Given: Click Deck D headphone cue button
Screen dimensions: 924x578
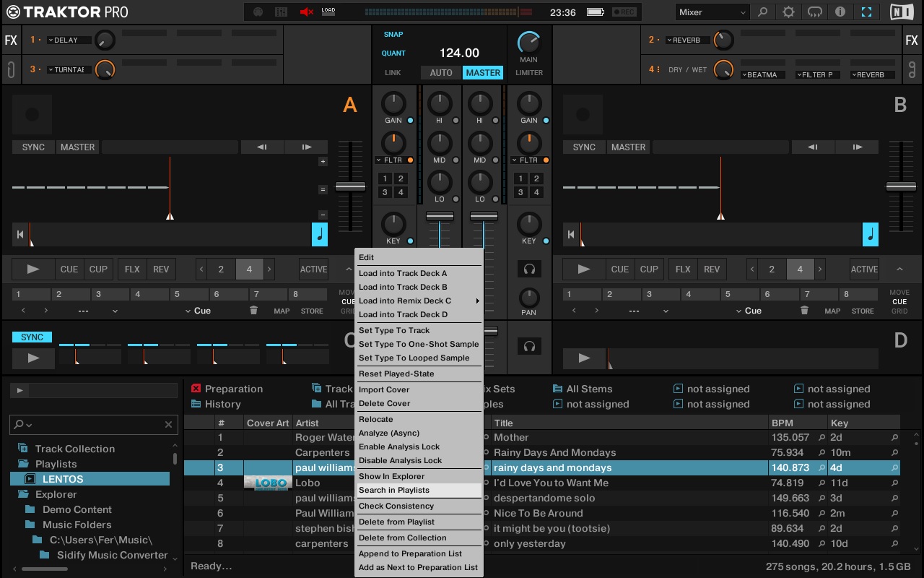Looking at the screenshot, I should pyautogui.click(x=529, y=346).
